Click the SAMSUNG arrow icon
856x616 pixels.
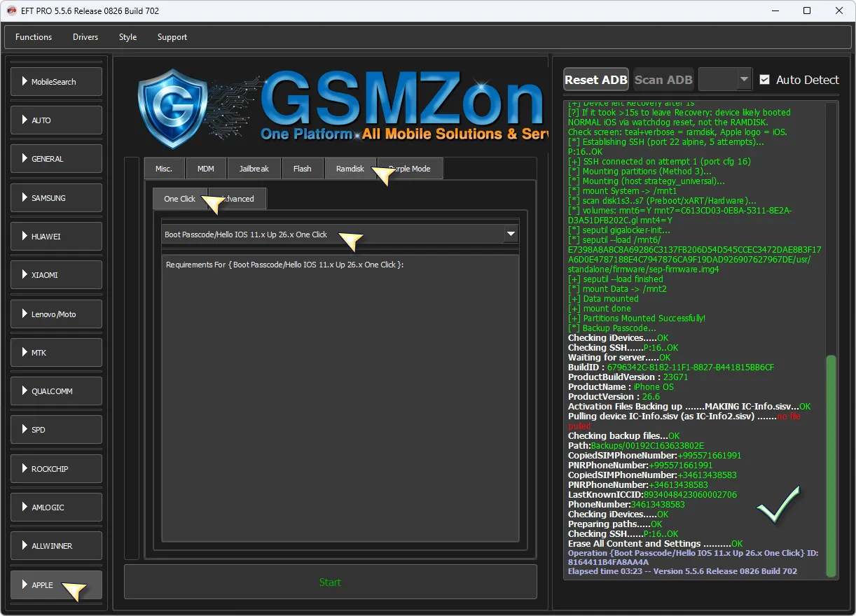tap(25, 198)
